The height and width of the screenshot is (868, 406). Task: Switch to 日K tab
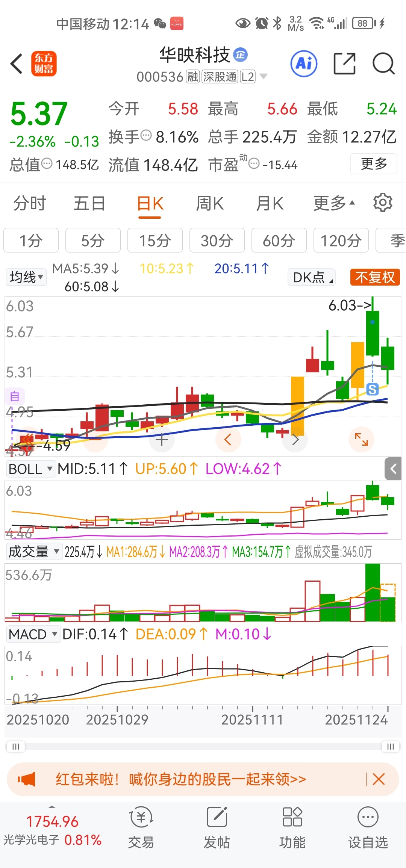(x=150, y=203)
